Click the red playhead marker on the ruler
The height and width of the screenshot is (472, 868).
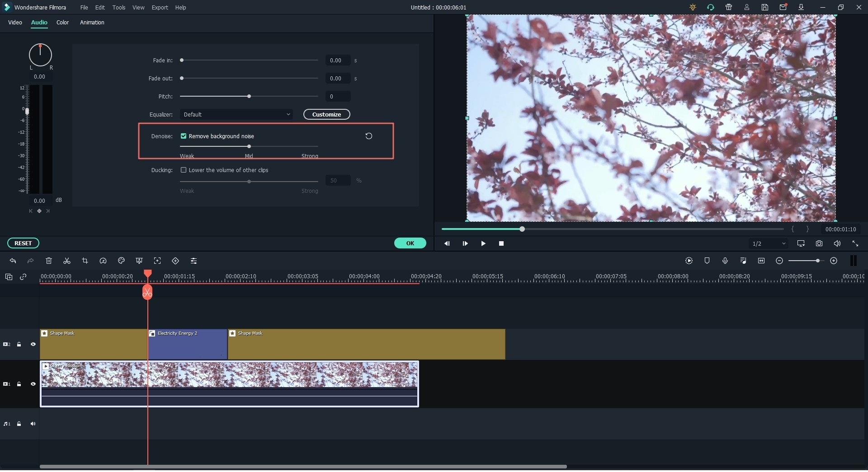click(x=148, y=274)
